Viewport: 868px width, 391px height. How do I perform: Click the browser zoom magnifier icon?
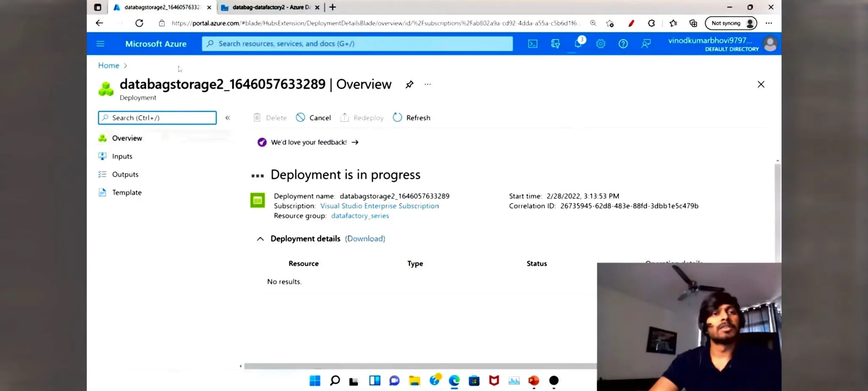[593, 23]
